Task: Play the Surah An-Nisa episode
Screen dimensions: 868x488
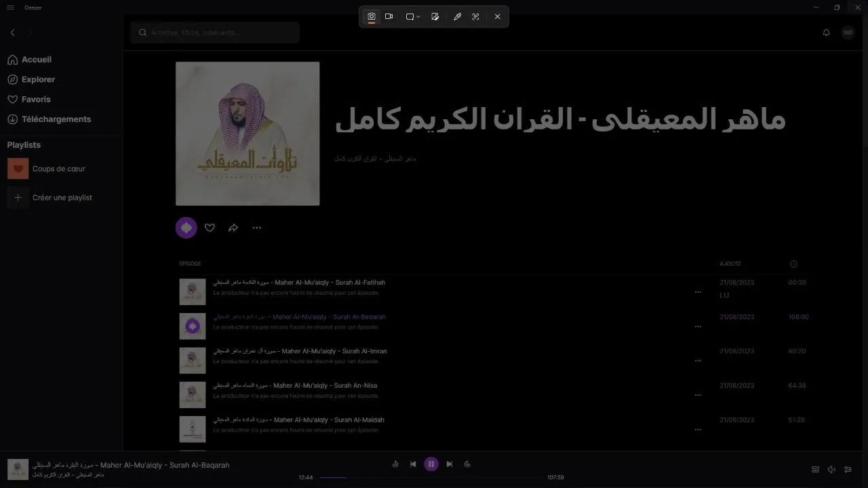Action: click(295, 386)
